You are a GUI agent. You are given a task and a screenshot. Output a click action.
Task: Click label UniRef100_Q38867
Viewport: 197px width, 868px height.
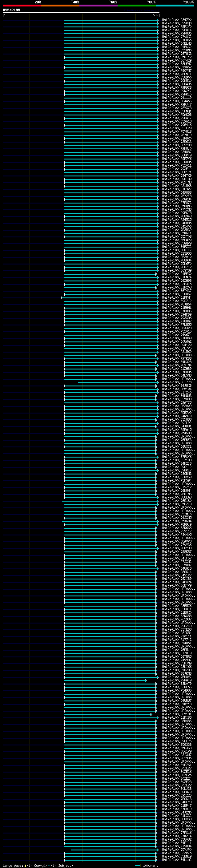click(x=176, y=294)
